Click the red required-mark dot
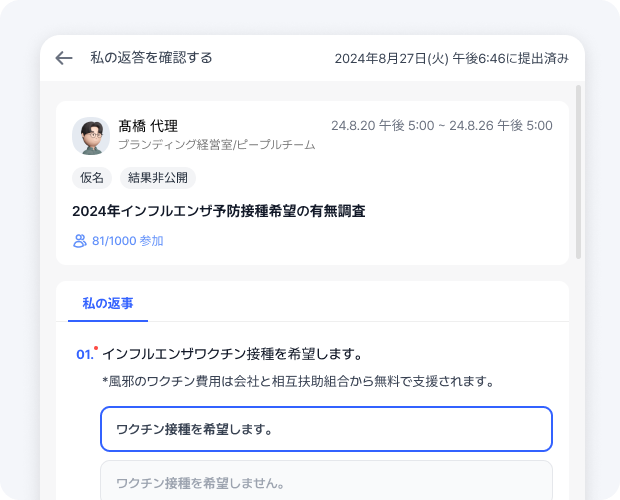 (96, 349)
